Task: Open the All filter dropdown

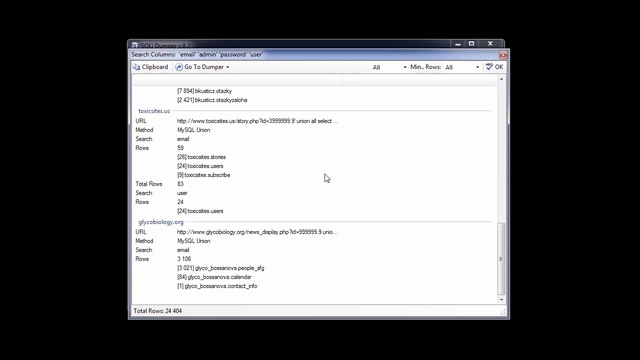Action: click(389, 67)
